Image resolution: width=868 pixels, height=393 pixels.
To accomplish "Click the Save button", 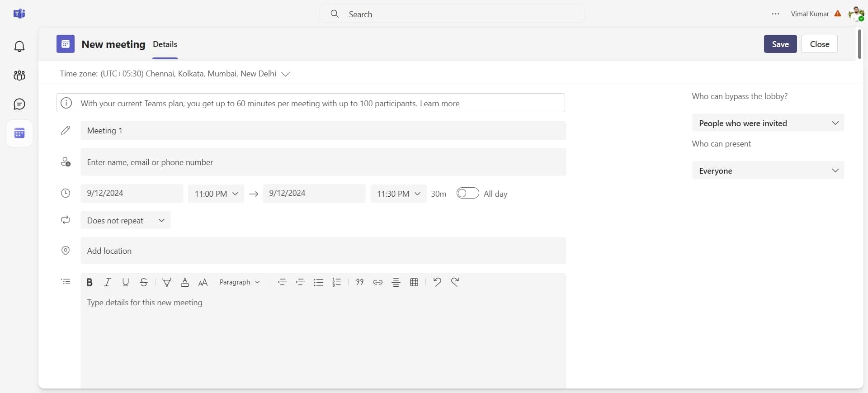I will (x=780, y=44).
